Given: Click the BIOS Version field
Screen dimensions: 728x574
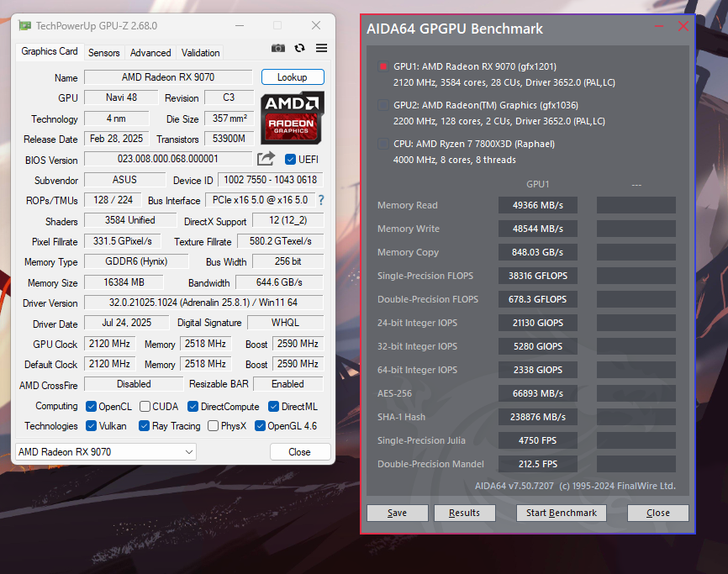Looking at the screenshot, I should pyautogui.click(x=168, y=159).
